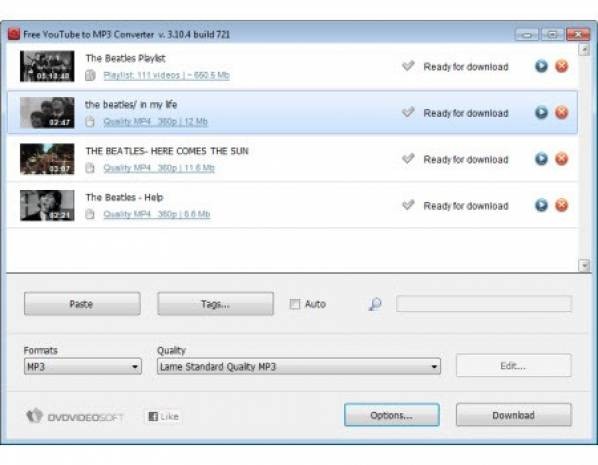
Task: Select 'The Beatles Playlist' title text
Action: pos(125,58)
